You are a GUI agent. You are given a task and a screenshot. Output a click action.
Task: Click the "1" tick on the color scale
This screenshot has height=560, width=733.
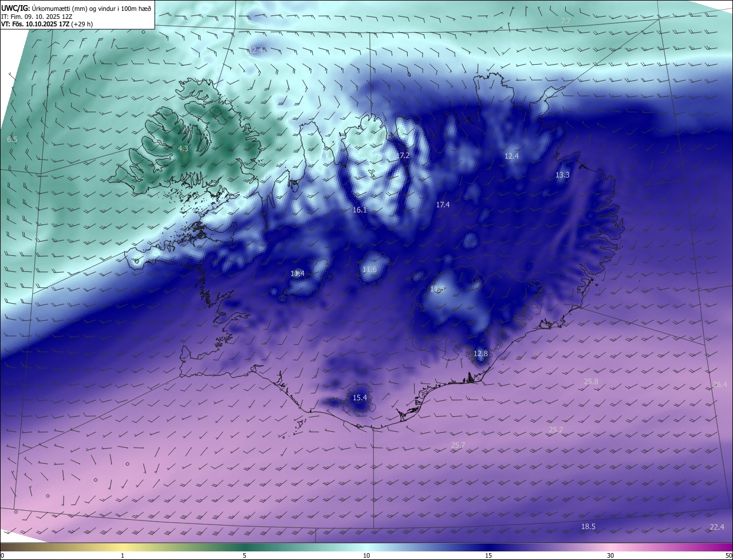pyautogui.click(x=123, y=556)
